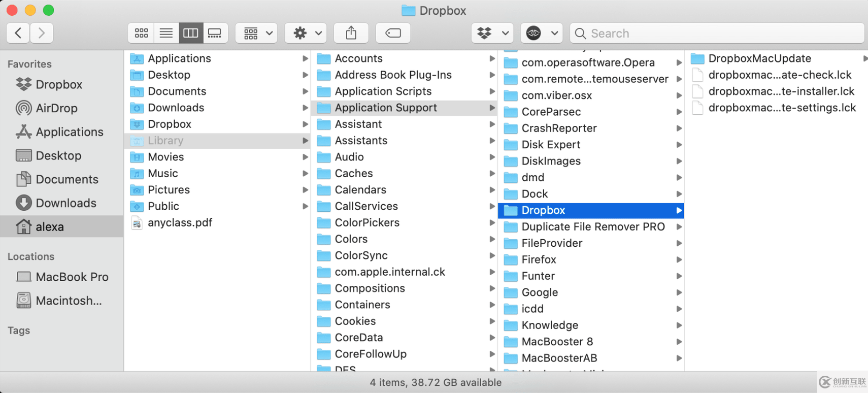The height and width of the screenshot is (393, 868).
Task: Click into the Search field
Action: 717,33
